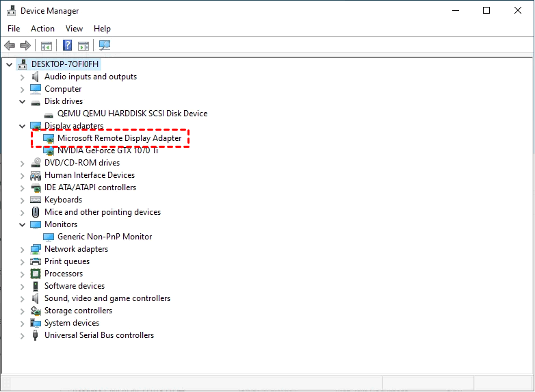Click the Microsoft Remote Display Adapter icon

[49, 138]
